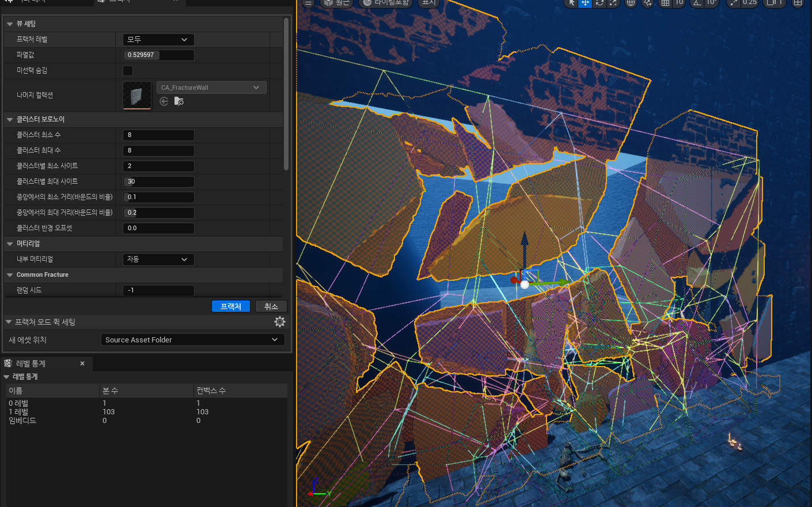Open fracture mode quick settings gear
Viewport: 812px width, 507px height.
coord(280,322)
